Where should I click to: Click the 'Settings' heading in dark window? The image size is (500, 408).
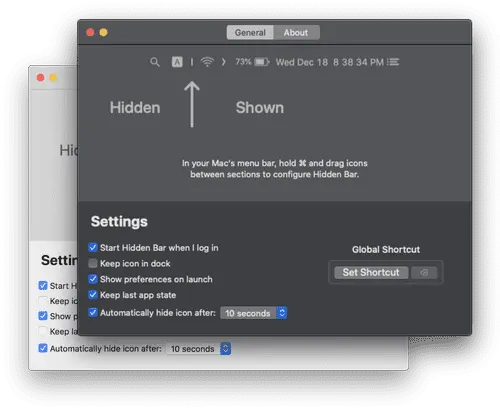click(119, 222)
